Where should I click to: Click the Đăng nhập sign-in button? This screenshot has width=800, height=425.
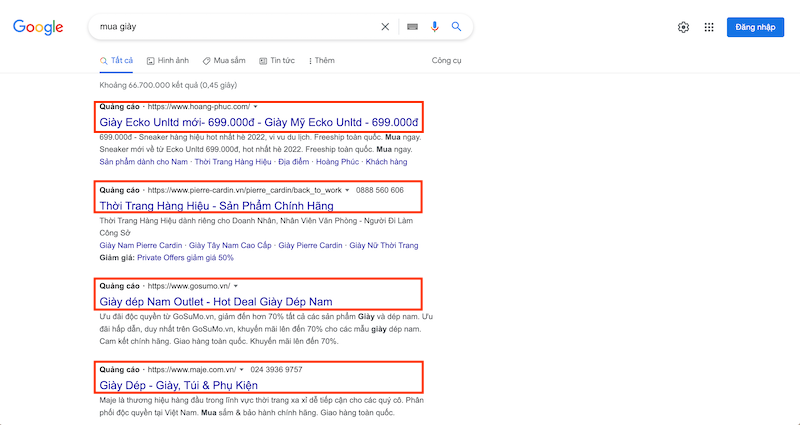[755, 27]
